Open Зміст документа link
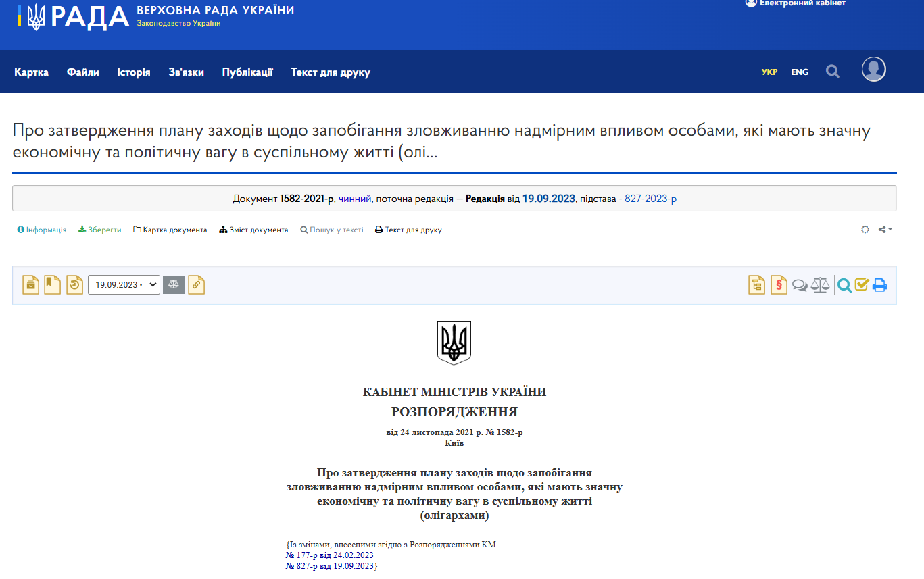Image resolution: width=924 pixels, height=579 pixels. click(254, 230)
